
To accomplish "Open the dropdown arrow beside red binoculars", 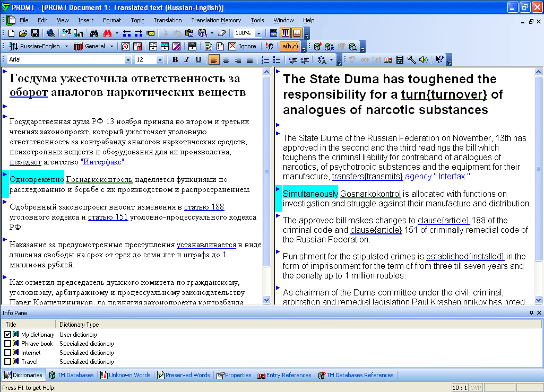I will pyautogui.click(x=117, y=33).
